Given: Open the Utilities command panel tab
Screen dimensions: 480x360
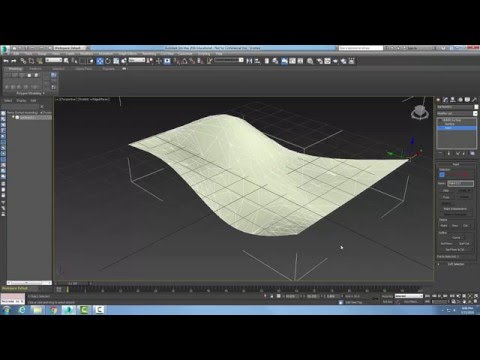Looking at the screenshot, I should 474,100.
